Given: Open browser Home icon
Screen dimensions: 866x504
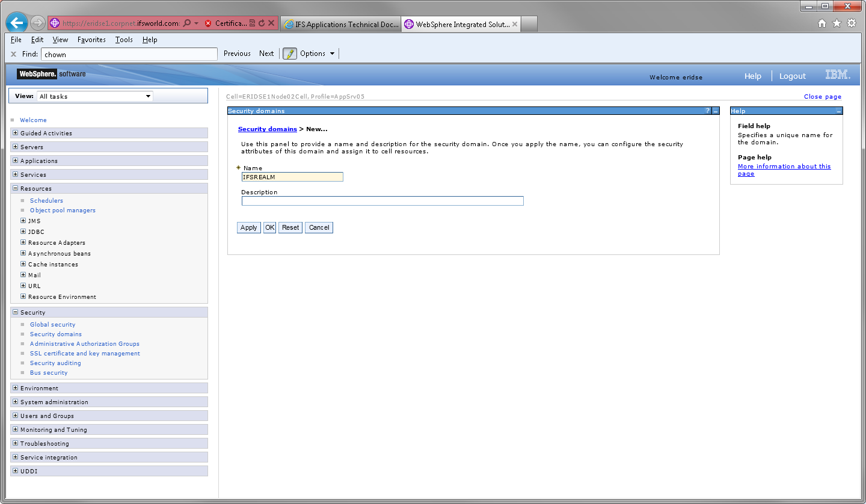Looking at the screenshot, I should click(x=822, y=23).
